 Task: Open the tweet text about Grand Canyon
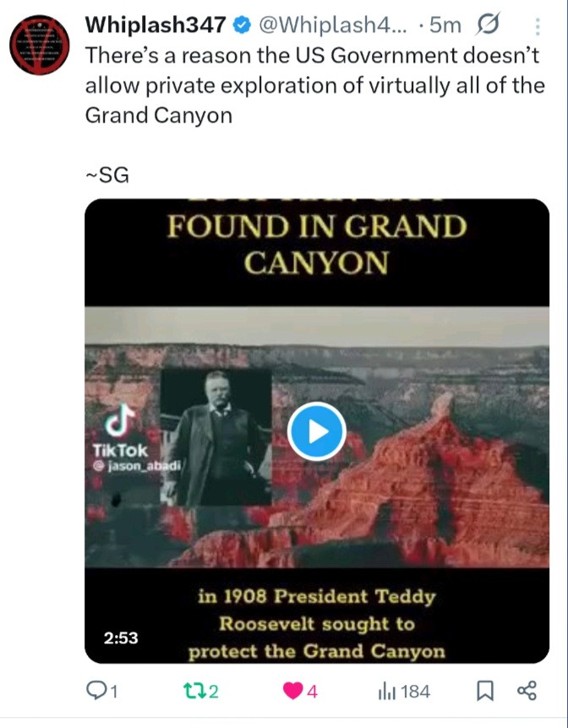click(314, 87)
